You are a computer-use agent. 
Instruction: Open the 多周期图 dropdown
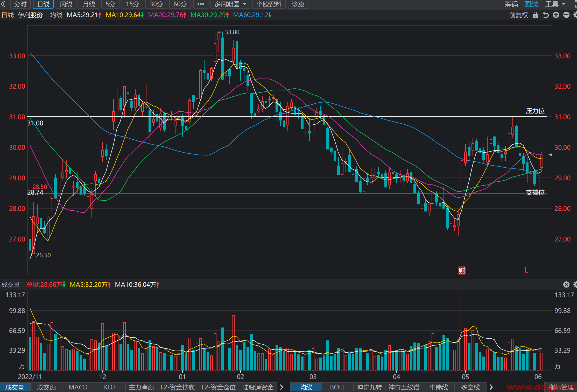point(230,4)
